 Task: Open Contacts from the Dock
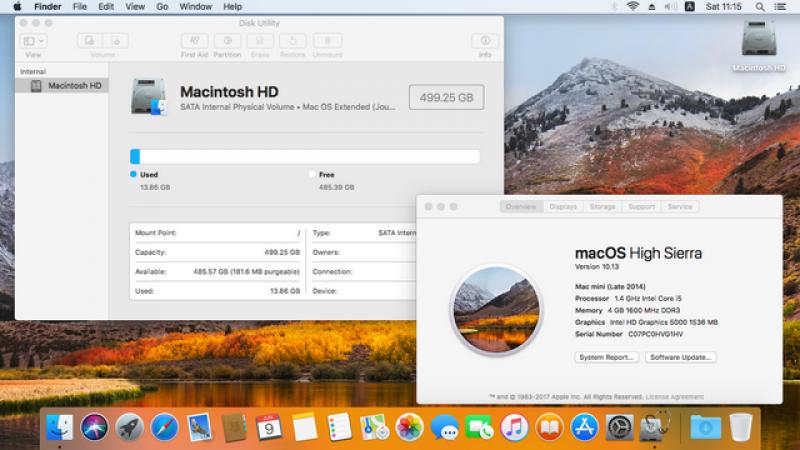(234, 428)
